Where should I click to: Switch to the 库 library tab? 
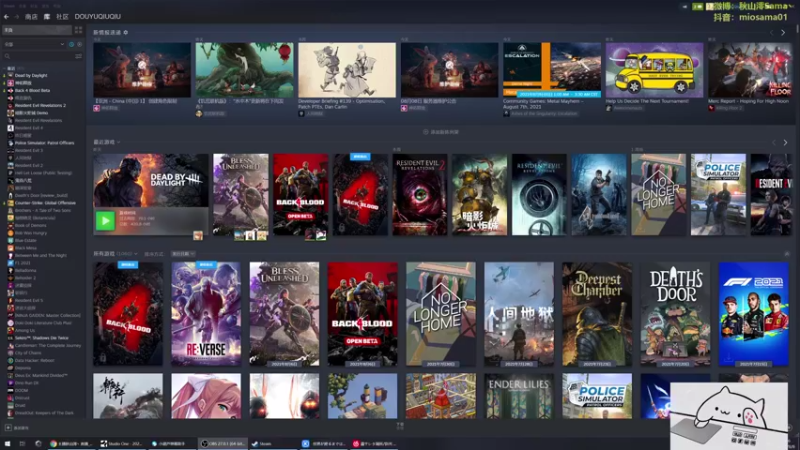point(47,17)
